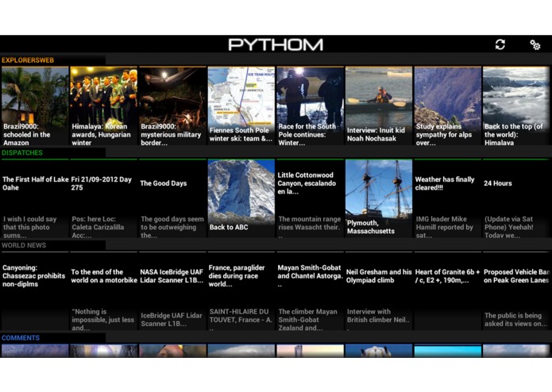Open '24 Hours' dispatch
This screenshot has height=392, width=552.
[x=516, y=198]
